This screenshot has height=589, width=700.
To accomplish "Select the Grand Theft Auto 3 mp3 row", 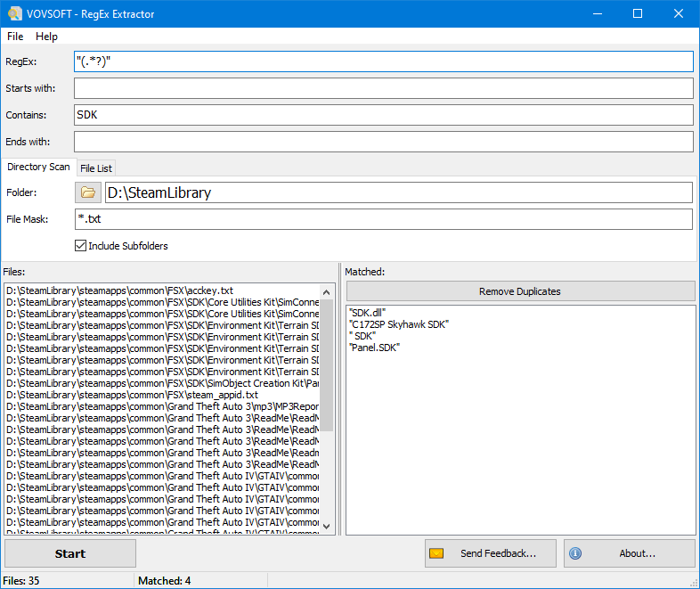I will pyautogui.click(x=162, y=407).
